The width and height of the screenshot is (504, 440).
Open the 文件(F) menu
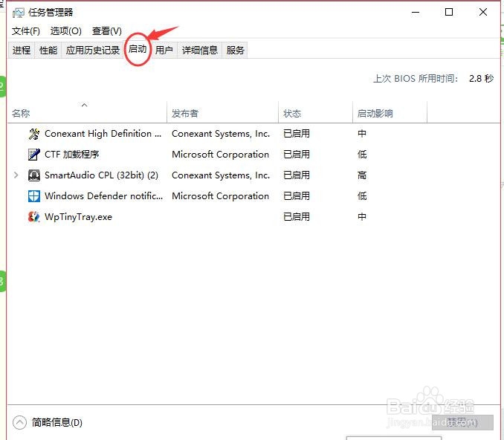pyautogui.click(x=26, y=31)
